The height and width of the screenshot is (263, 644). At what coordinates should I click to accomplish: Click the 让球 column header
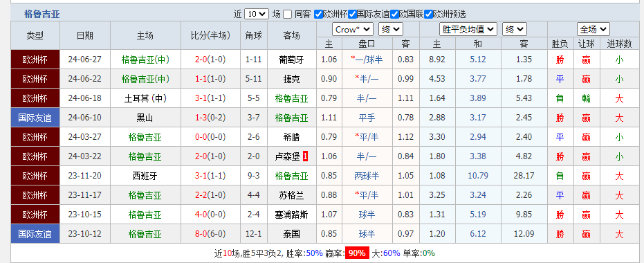586,44
